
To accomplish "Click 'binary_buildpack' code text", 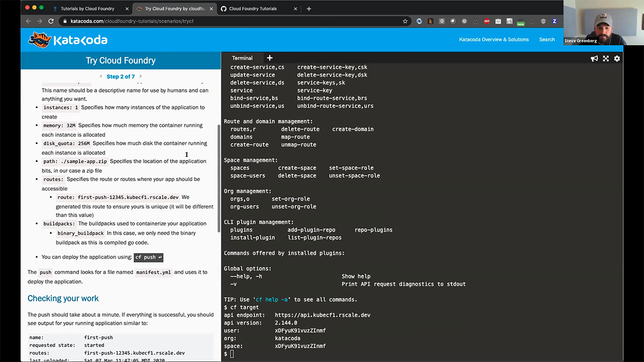I will tap(80, 233).
